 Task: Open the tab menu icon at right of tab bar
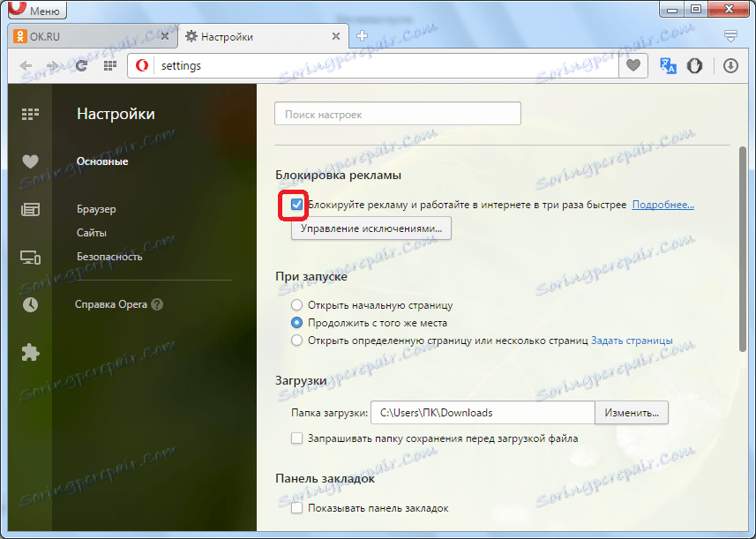731,35
